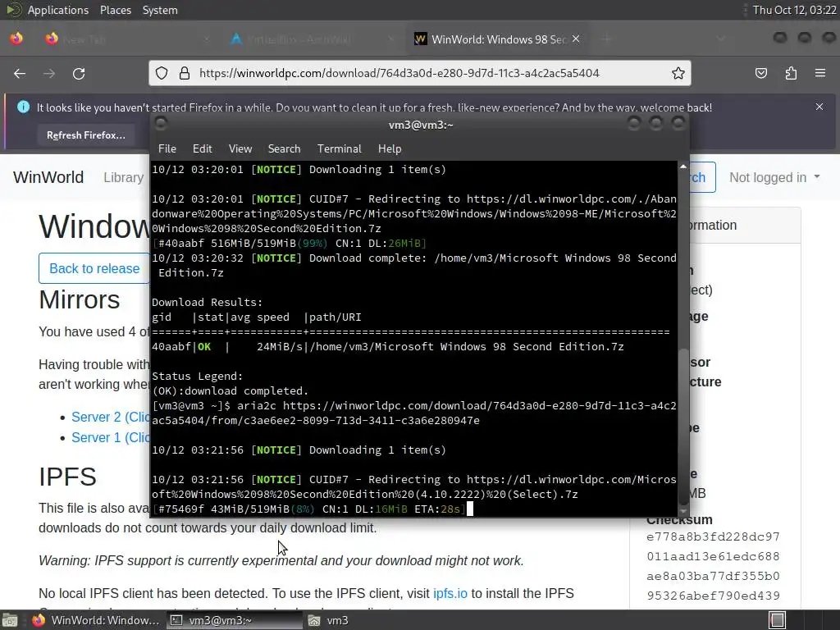Open the Server 1 mirror link
This screenshot has width=840, height=630.
pos(111,437)
